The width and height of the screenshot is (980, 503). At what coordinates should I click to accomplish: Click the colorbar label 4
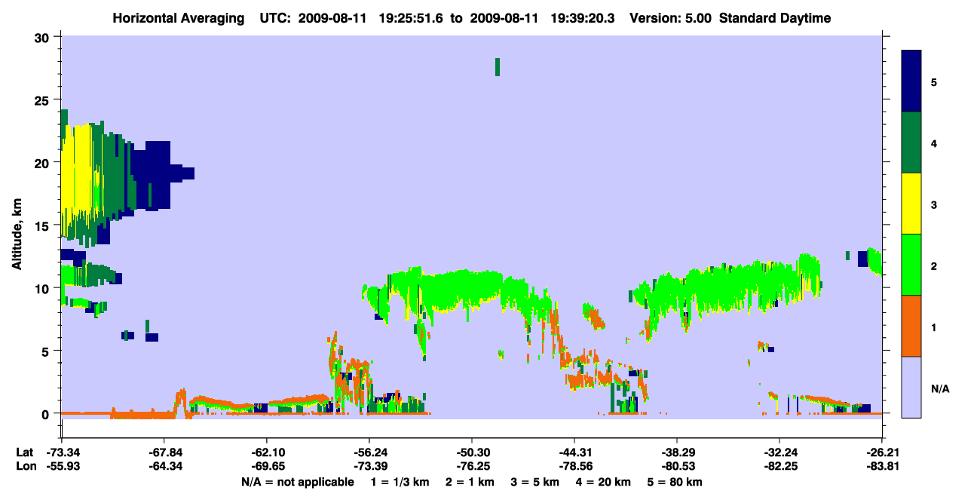[x=934, y=143]
